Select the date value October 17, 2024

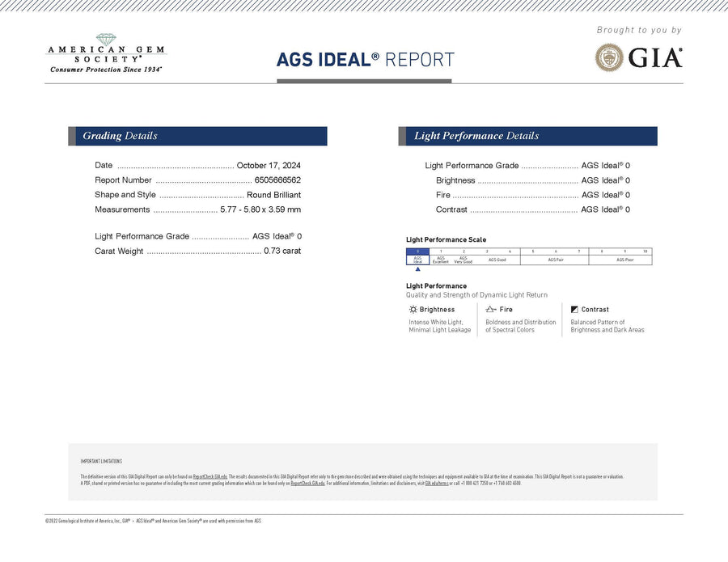tap(269, 165)
